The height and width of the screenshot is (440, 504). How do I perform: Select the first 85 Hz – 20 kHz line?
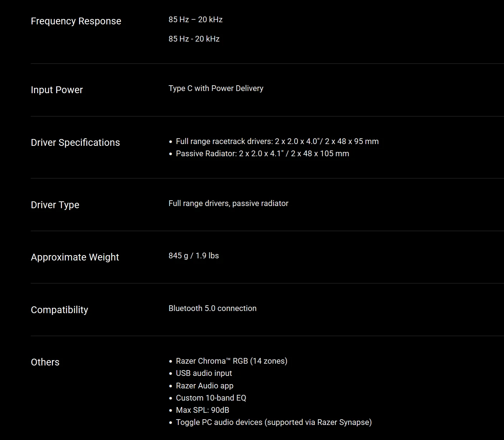pos(195,20)
